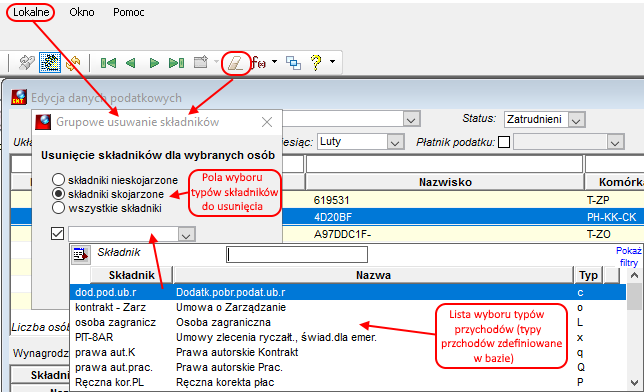
Task: Open the Okno menu
Action: click(x=82, y=12)
